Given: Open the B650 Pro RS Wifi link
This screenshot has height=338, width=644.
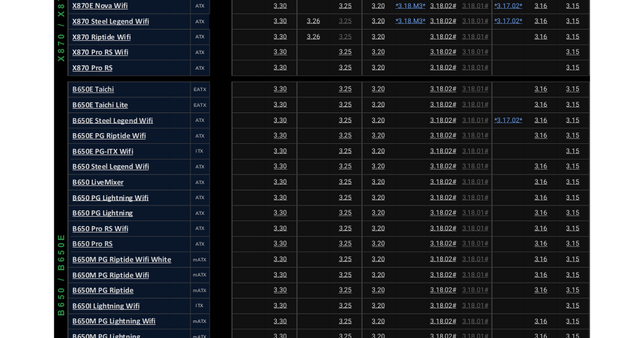Looking at the screenshot, I should 100,229.
